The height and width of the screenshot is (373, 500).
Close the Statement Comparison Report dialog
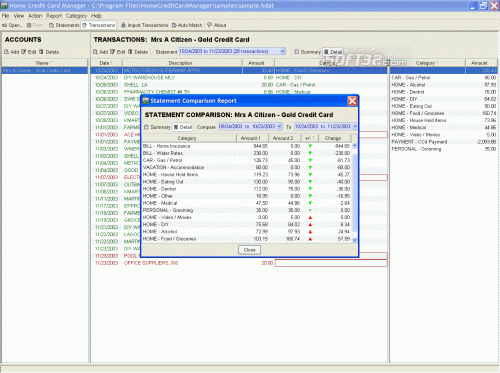352,101
